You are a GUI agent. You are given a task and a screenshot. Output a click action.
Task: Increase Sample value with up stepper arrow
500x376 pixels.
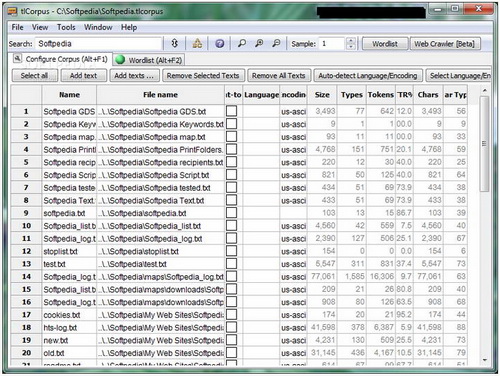pos(350,41)
